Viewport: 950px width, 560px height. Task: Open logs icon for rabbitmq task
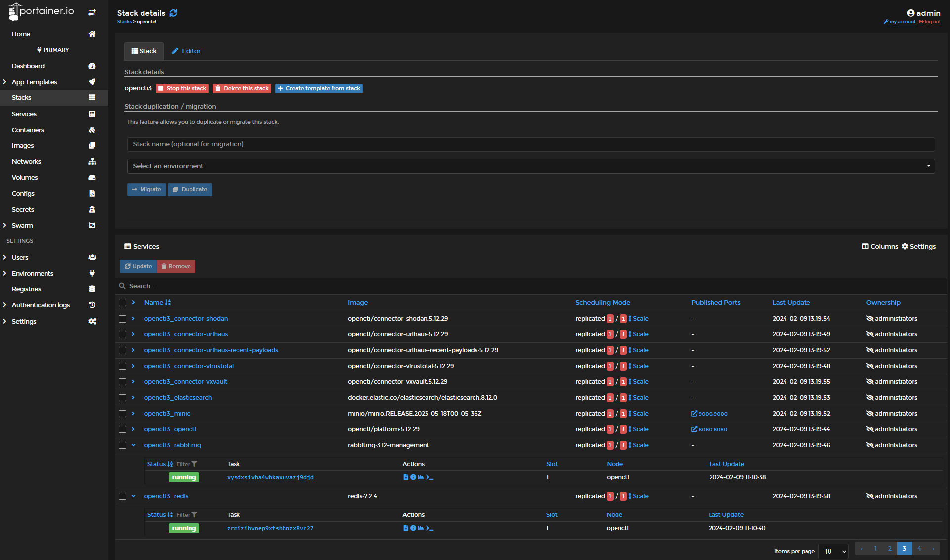[406, 477]
